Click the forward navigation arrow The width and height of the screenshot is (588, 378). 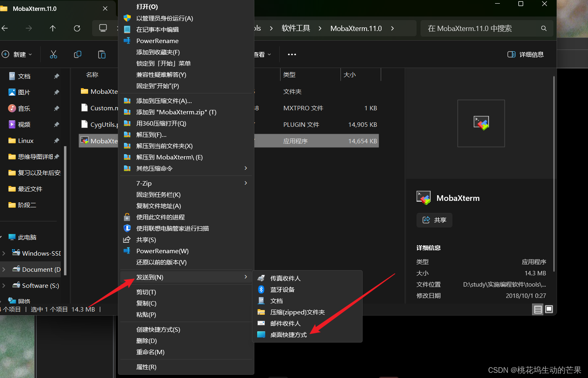pyautogui.click(x=29, y=28)
